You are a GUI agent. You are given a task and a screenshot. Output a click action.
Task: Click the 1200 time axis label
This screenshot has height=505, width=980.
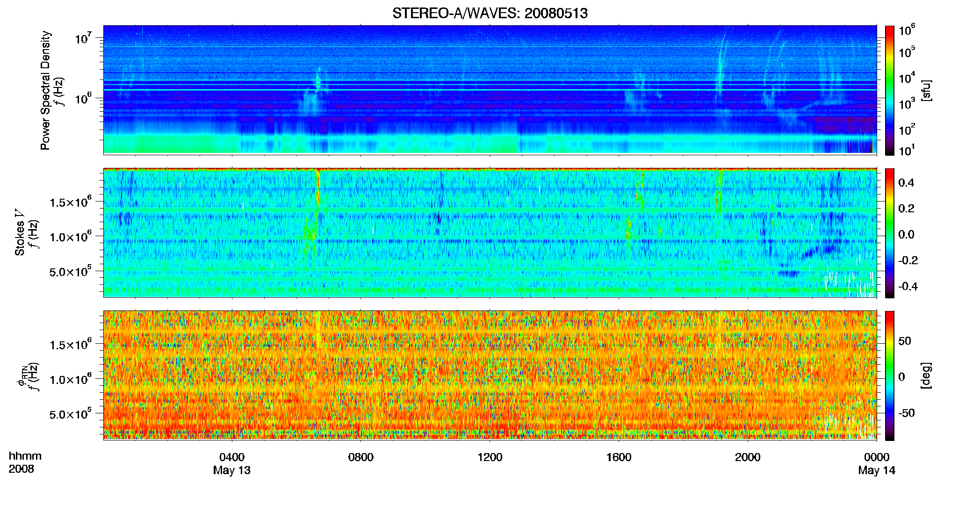(x=490, y=457)
